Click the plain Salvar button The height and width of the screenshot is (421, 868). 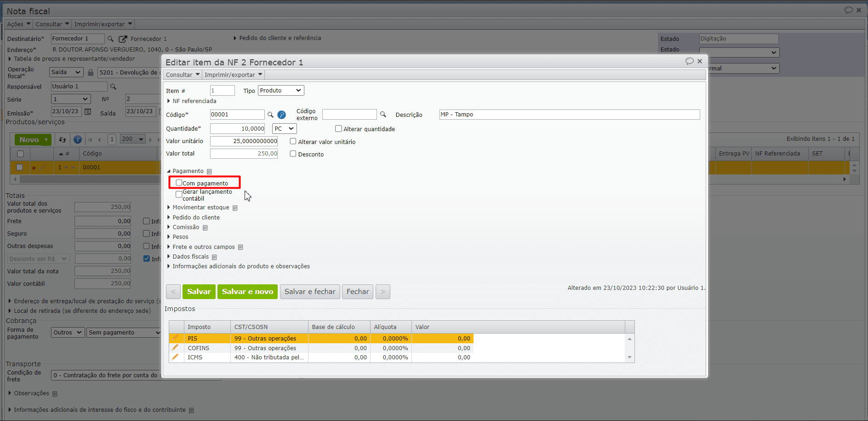point(199,292)
